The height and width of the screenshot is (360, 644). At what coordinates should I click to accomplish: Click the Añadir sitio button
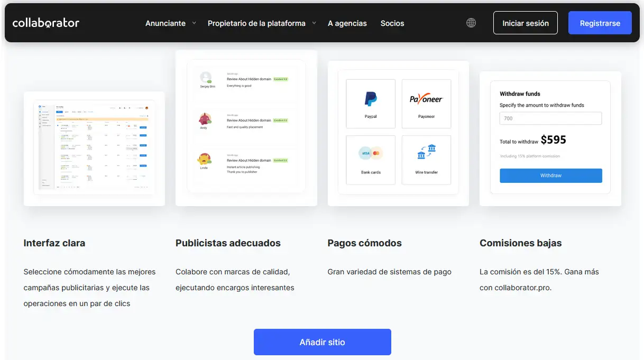322,342
